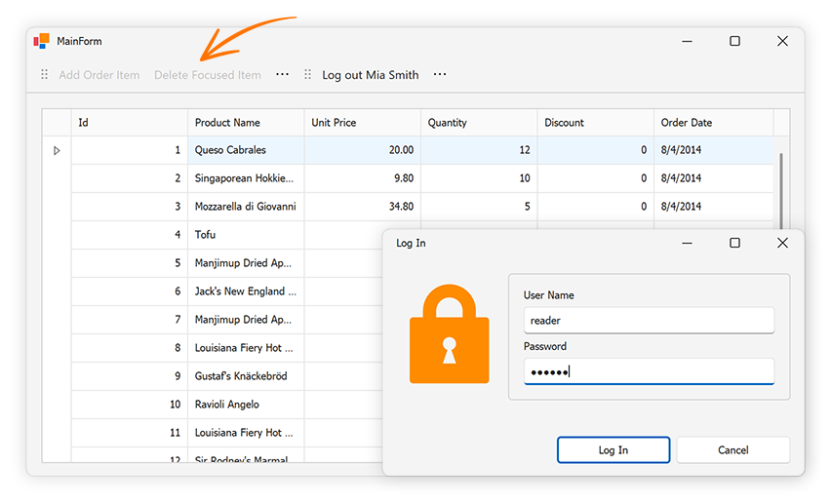Click quantity 5 cell in row 3
Screen dimensions: 831x504
click(479, 206)
